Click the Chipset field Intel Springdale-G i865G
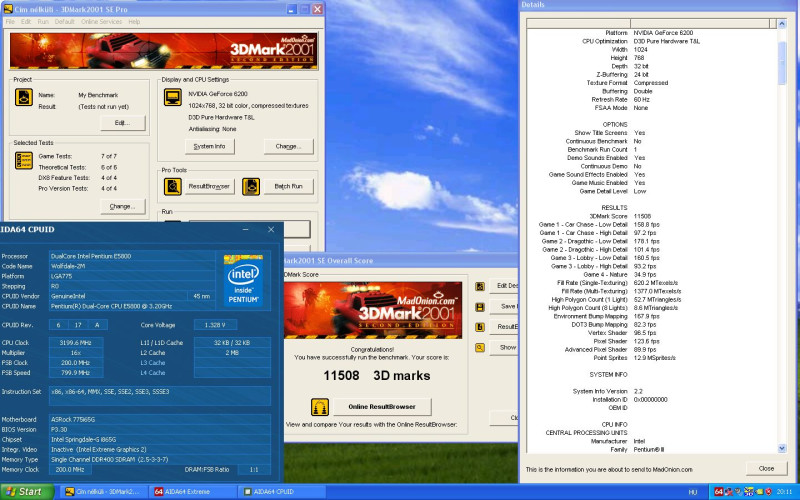This screenshot has width=800, height=500. click(x=160, y=439)
